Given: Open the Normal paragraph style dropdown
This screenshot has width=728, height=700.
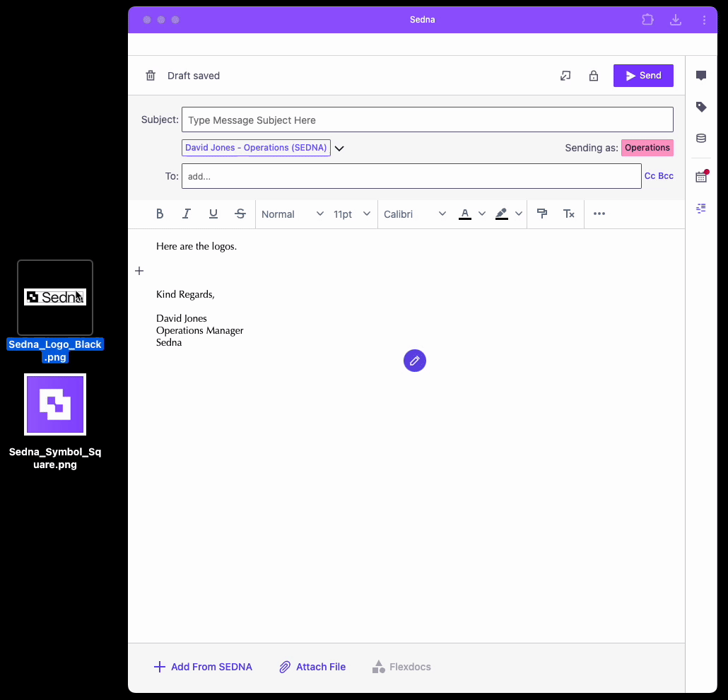Looking at the screenshot, I should pos(293,214).
